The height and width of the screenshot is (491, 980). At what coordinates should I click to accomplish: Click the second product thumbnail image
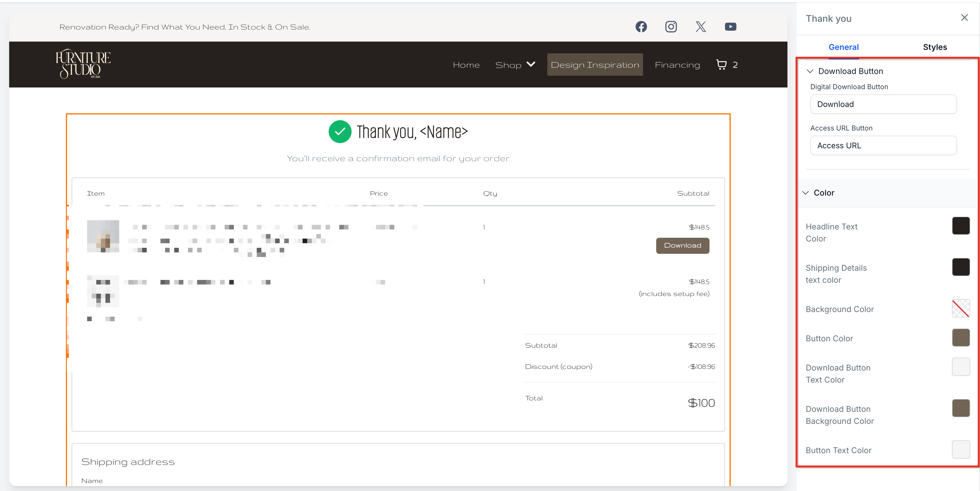pos(103,291)
